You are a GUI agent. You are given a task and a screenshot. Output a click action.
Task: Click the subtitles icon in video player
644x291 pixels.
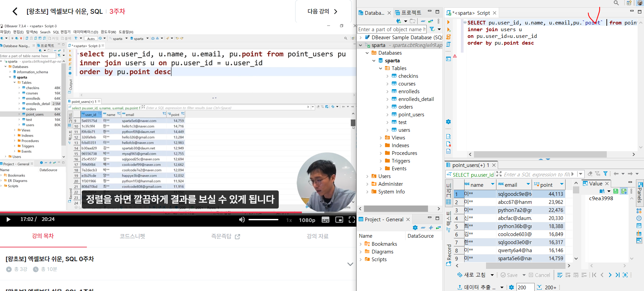(x=326, y=220)
